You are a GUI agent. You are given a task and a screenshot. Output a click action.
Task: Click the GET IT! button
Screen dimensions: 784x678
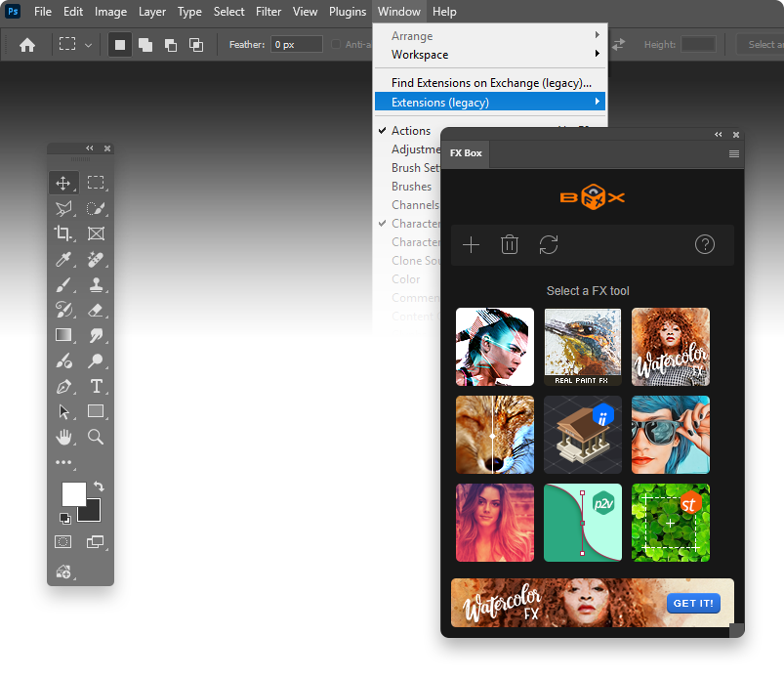click(x=694, y=603)
